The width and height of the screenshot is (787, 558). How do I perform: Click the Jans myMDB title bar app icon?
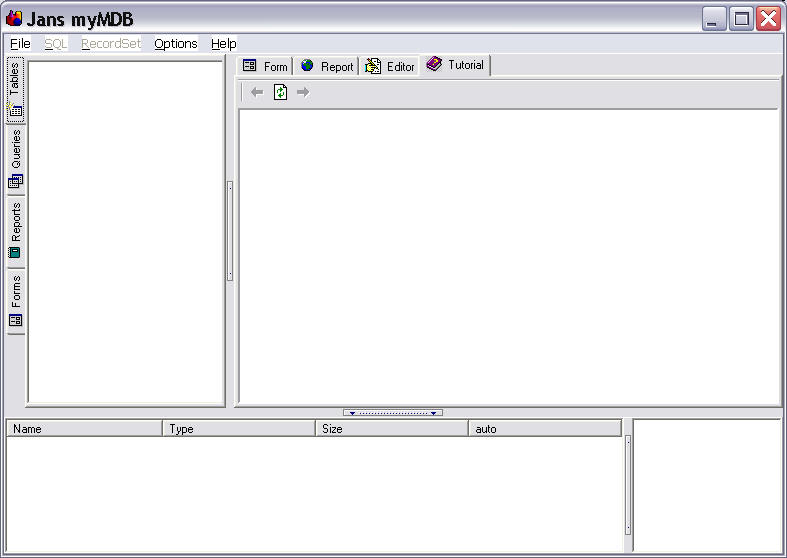tap(14, 19)
